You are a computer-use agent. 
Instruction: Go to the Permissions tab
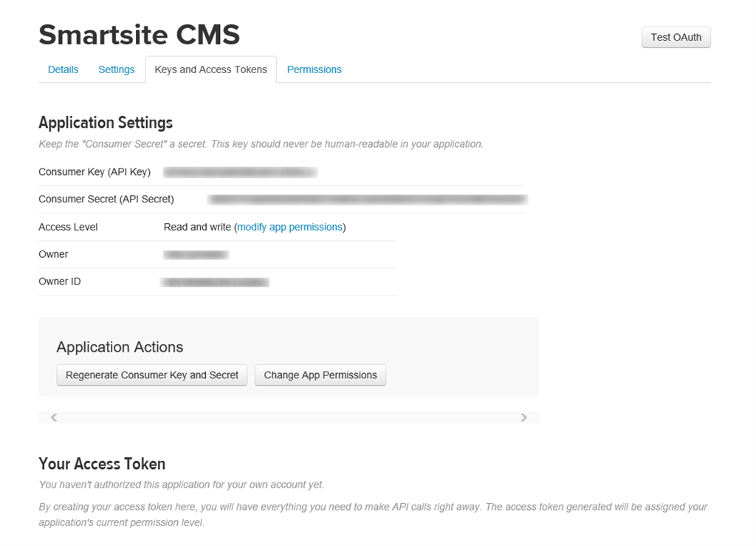[x=315, y=69]
